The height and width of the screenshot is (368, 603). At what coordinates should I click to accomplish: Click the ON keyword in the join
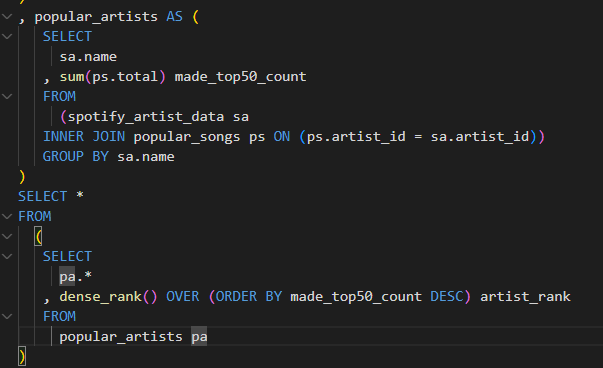click(x=282, y=137)
